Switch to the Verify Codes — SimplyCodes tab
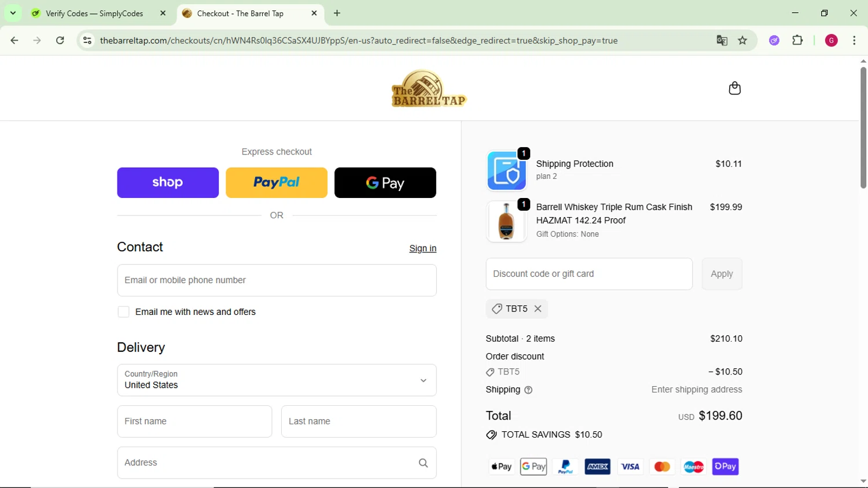The height and width of the screenshot is (488, 868). pyautogui.click(x=94, y=13)
